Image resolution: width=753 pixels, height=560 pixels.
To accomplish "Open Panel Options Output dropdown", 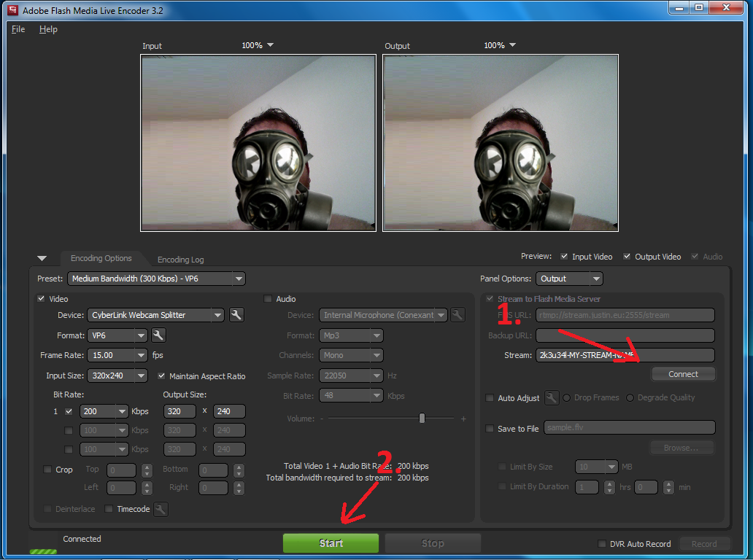I will [569, 279].
